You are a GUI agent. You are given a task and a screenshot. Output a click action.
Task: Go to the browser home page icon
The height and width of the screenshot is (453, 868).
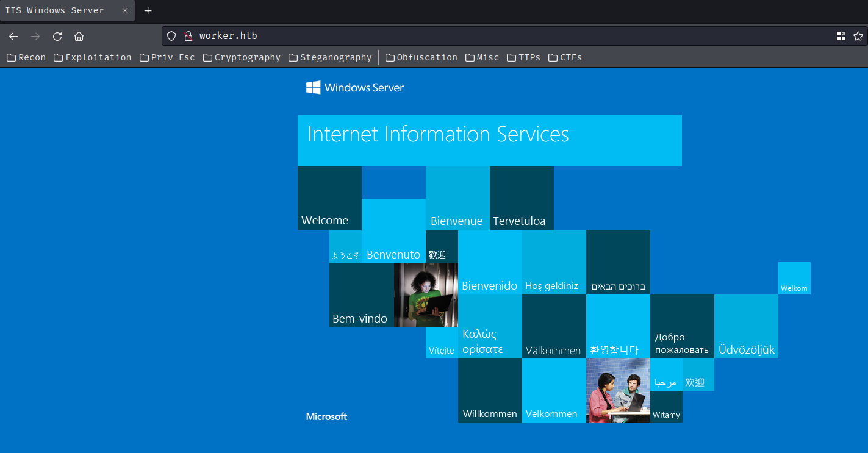tap(79, 36)
